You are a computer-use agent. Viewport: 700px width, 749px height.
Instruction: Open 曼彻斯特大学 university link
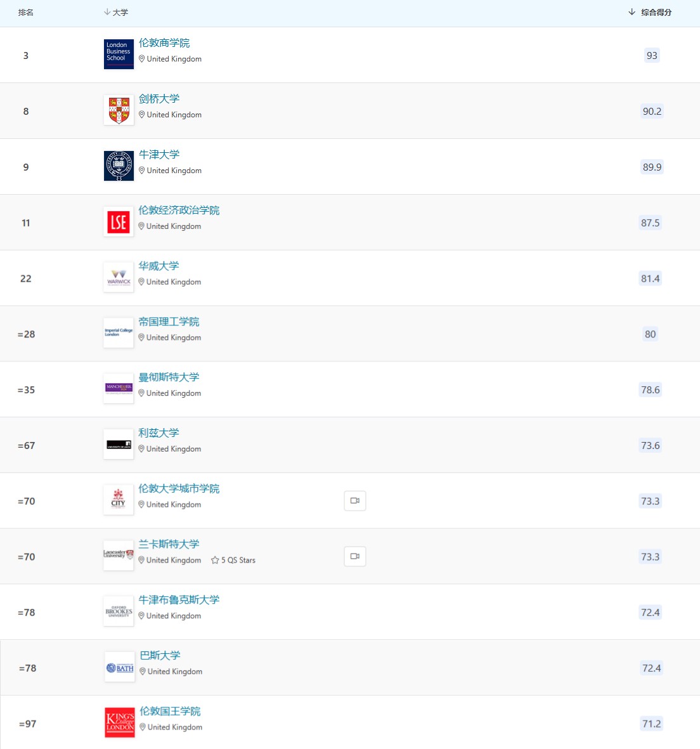pos(169,377)
